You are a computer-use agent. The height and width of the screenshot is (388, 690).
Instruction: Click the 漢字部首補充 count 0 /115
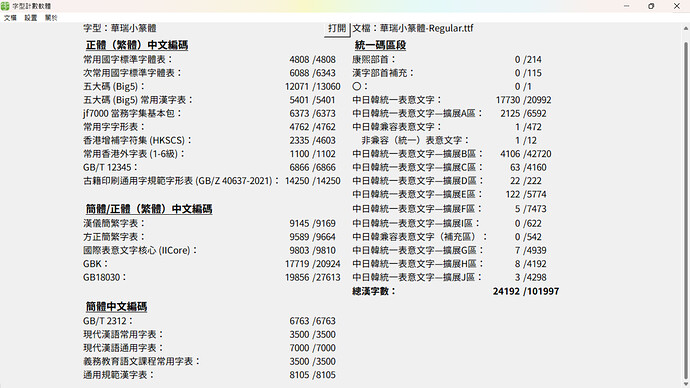coord(528,73)
